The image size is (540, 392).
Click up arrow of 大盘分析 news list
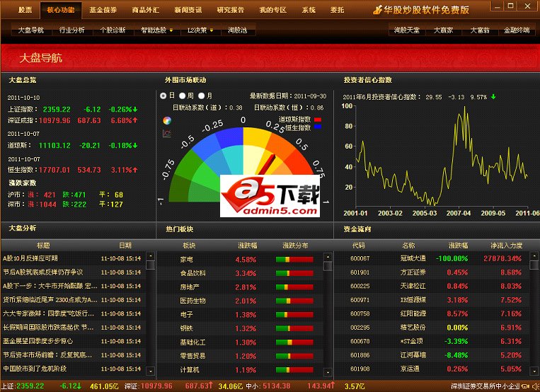click(150, 256)
